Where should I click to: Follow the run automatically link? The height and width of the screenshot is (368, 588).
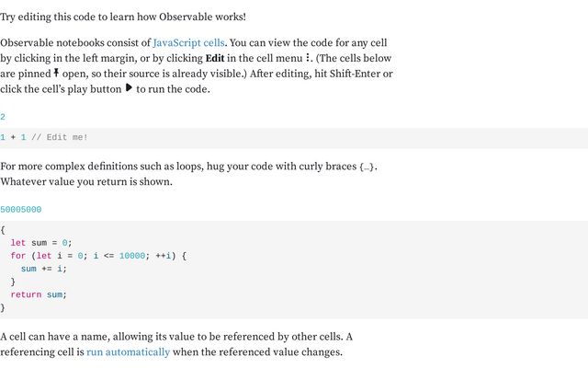128,352
